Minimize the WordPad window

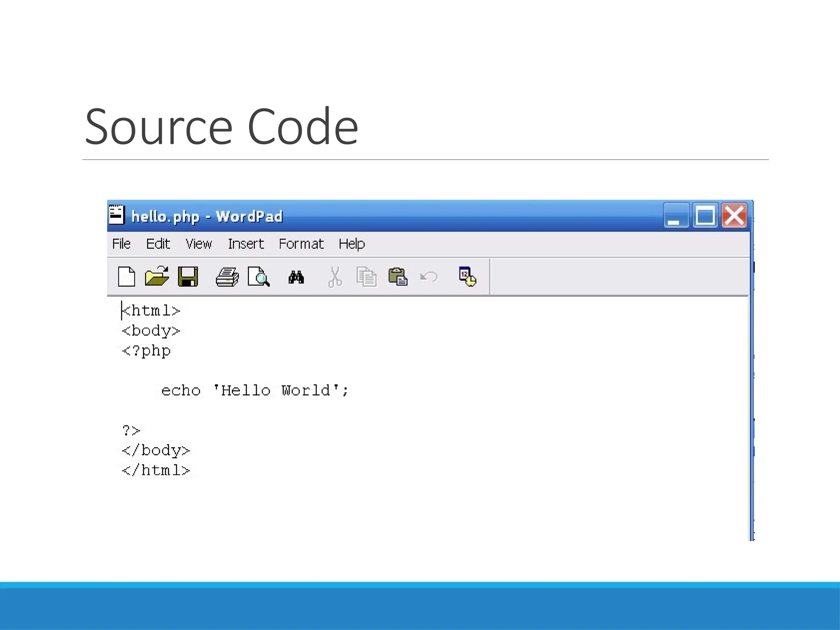(x=676, y=215)
